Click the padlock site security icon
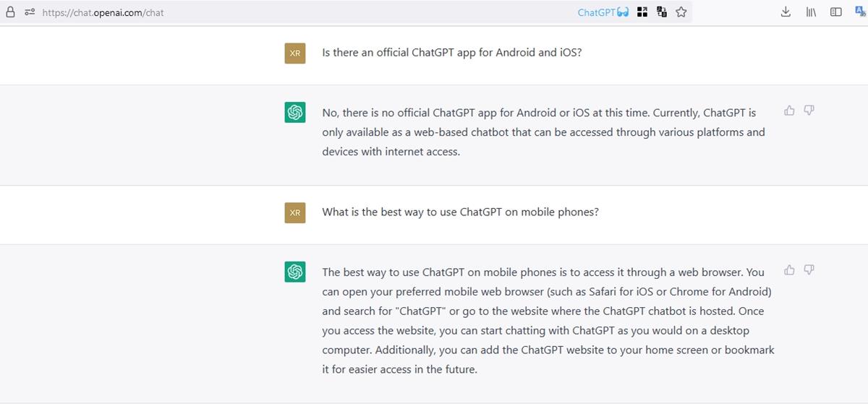 coord(10,12)
